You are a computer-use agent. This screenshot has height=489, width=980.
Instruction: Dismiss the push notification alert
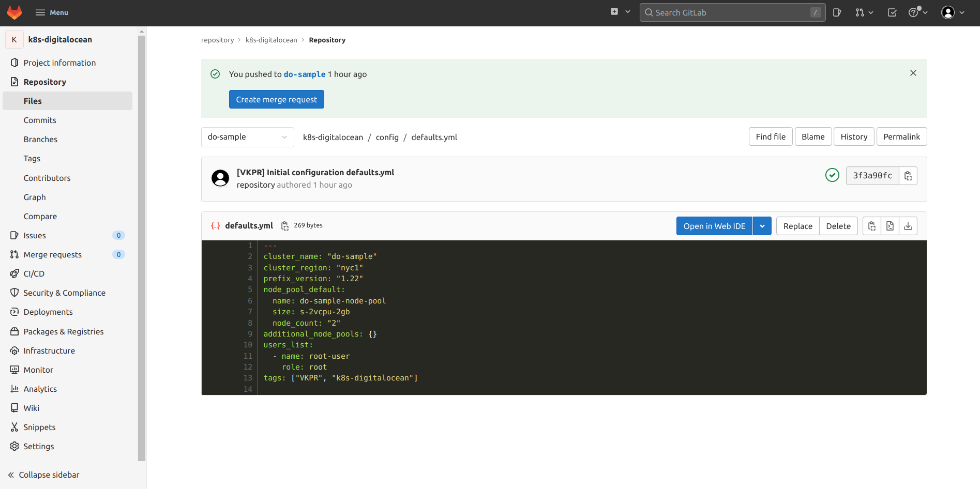(x=913, y=73)
